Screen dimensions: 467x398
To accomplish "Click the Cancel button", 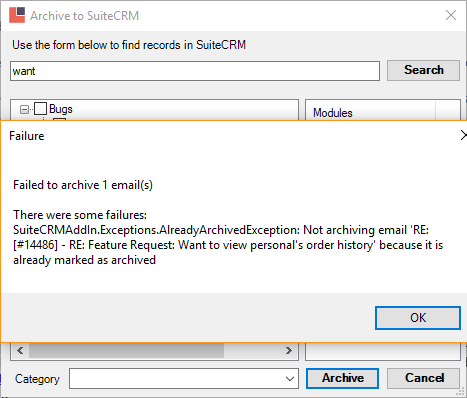I will pos(424,378).
